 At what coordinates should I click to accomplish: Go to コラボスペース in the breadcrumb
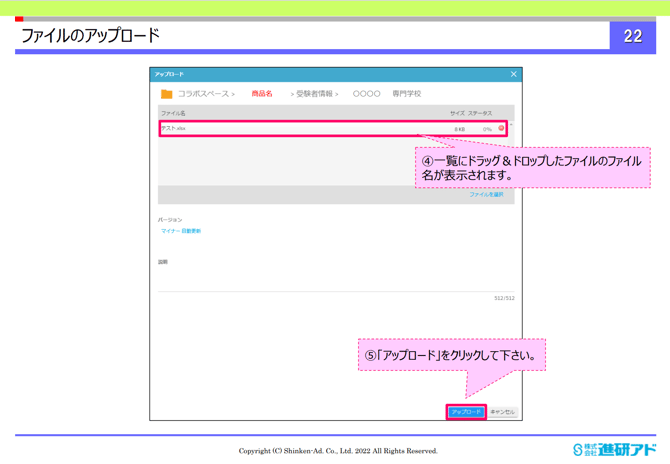(x=204, y=94)
